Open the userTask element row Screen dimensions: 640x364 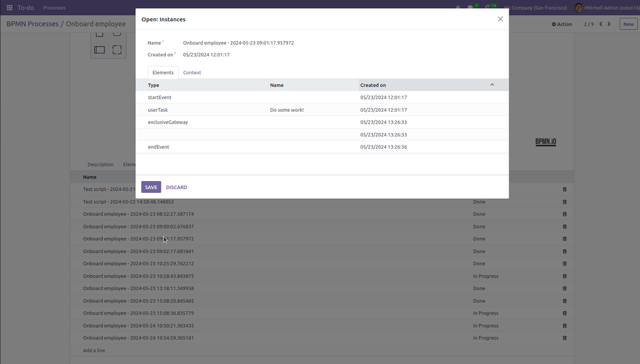coord(322,110)
